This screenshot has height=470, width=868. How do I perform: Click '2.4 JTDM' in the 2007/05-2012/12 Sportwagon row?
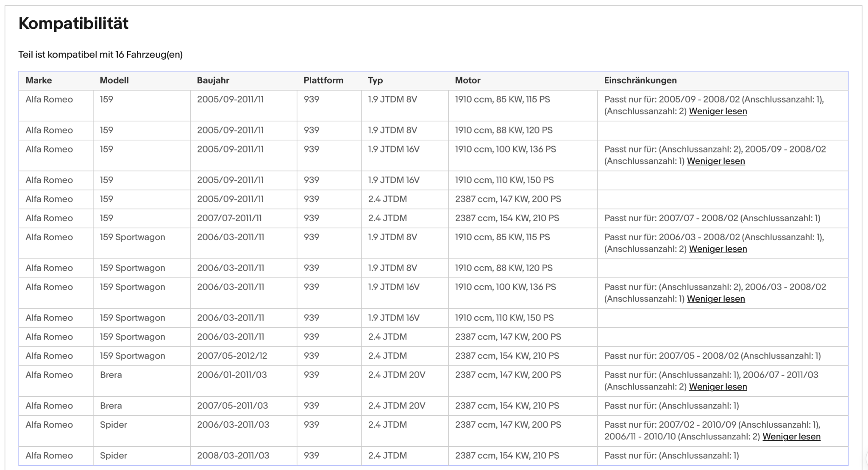[x=387, y=356]
